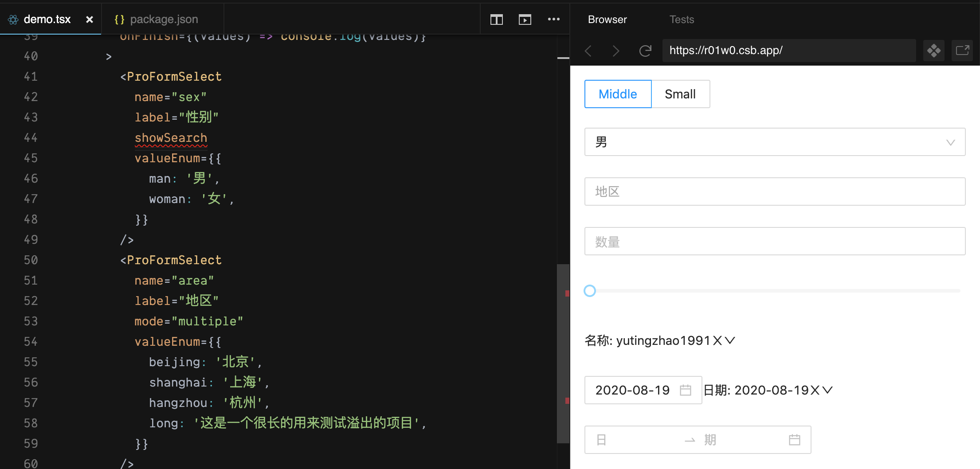This screenshot has width=980, height=469.
Task: Close the demo.tsx tab
Action: [x=90, y=19]
